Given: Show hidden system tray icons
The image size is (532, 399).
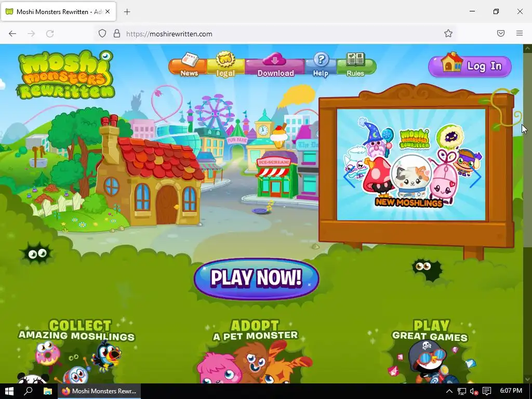Looking at the screenshot, I should click(x=449, y=391).
